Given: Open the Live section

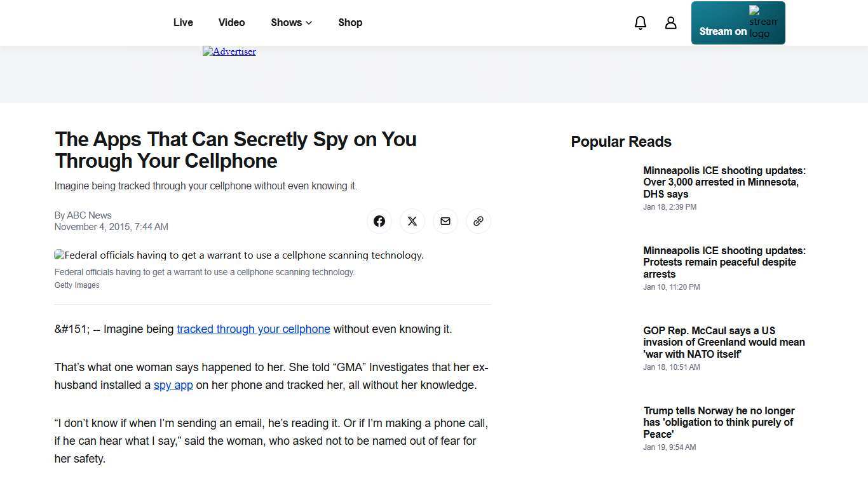Looking at the screenshot, I should (183, 22).
